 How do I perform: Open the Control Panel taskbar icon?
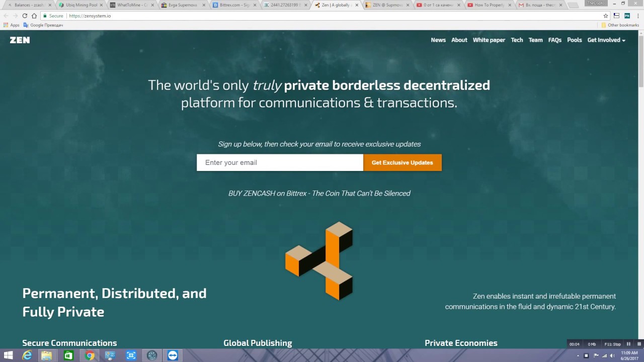(x=110, y=355)
